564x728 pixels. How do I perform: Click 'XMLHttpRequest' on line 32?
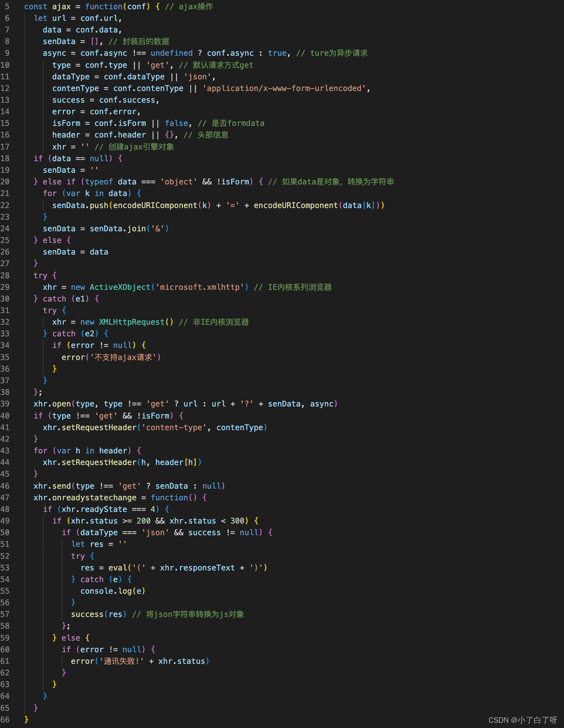coord(132,322)
